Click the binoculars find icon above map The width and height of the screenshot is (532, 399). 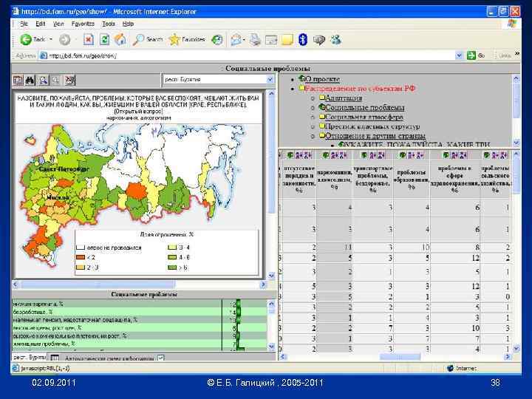coord(30,80)
